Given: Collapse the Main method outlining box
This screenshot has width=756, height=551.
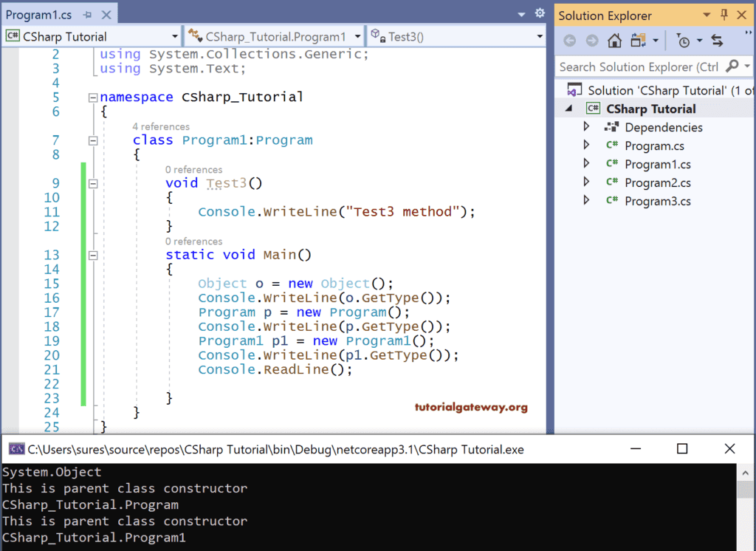Looking at the screenshot, I should [93, 256].
